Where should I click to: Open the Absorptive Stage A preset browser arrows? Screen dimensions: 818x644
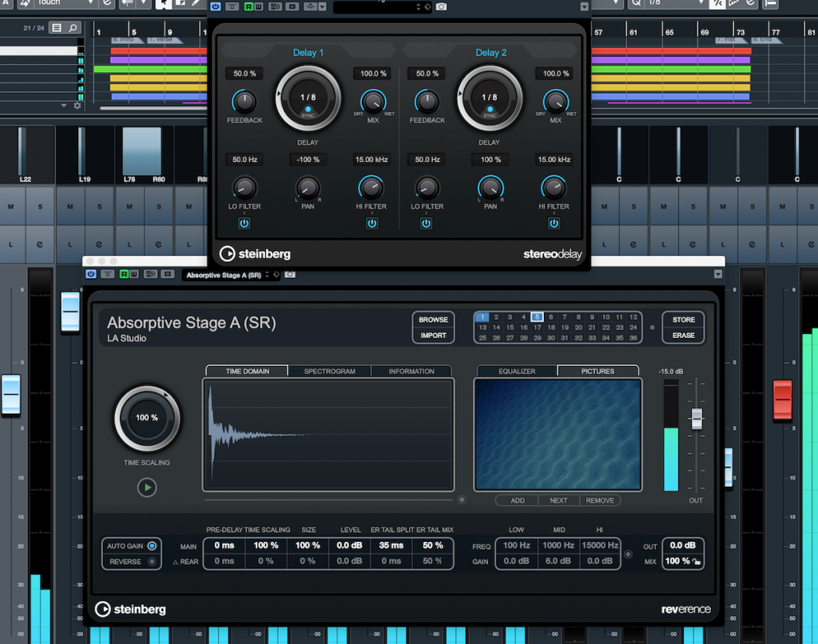[267, 274]
